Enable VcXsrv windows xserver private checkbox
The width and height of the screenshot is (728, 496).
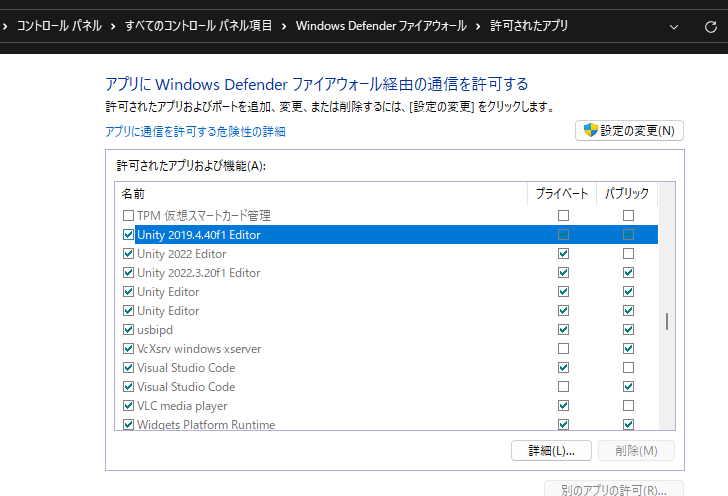click(563, 349)
